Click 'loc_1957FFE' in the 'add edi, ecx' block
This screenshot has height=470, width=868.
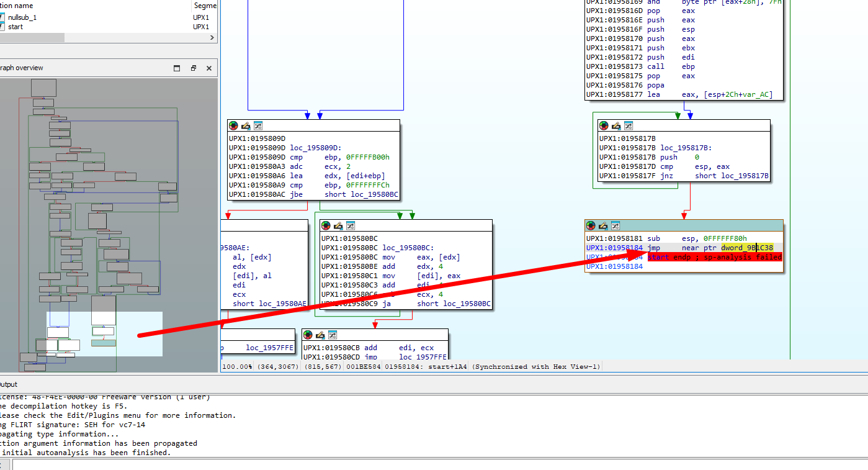click(423, 357)
